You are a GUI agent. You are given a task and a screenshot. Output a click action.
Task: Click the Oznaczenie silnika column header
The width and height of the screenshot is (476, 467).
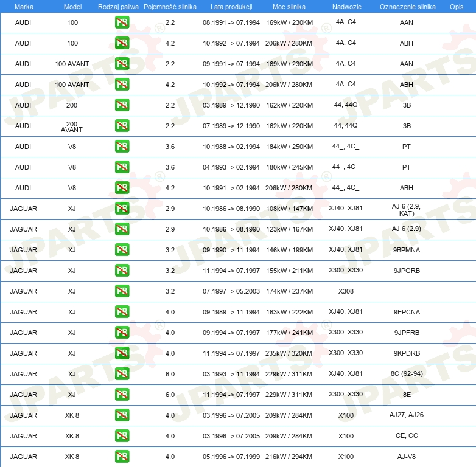[x=407, y=7]
